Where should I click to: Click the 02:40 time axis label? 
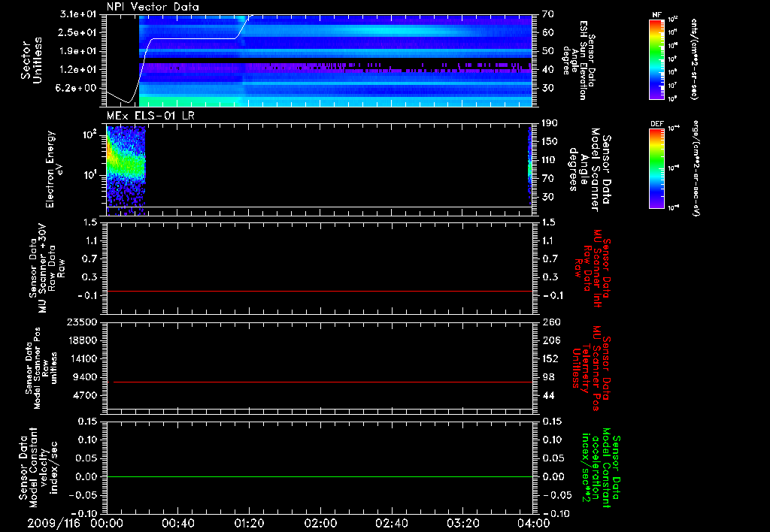(x=391, y=523)
